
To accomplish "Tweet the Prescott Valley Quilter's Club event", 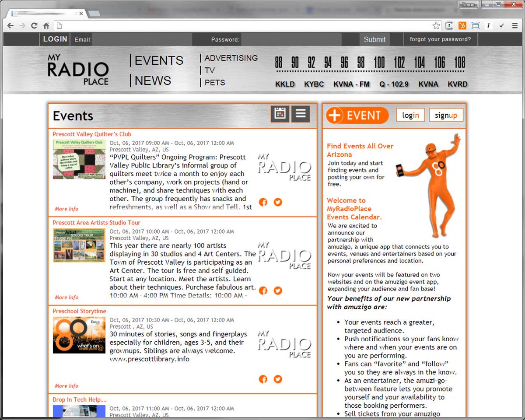I will point(278,202).
